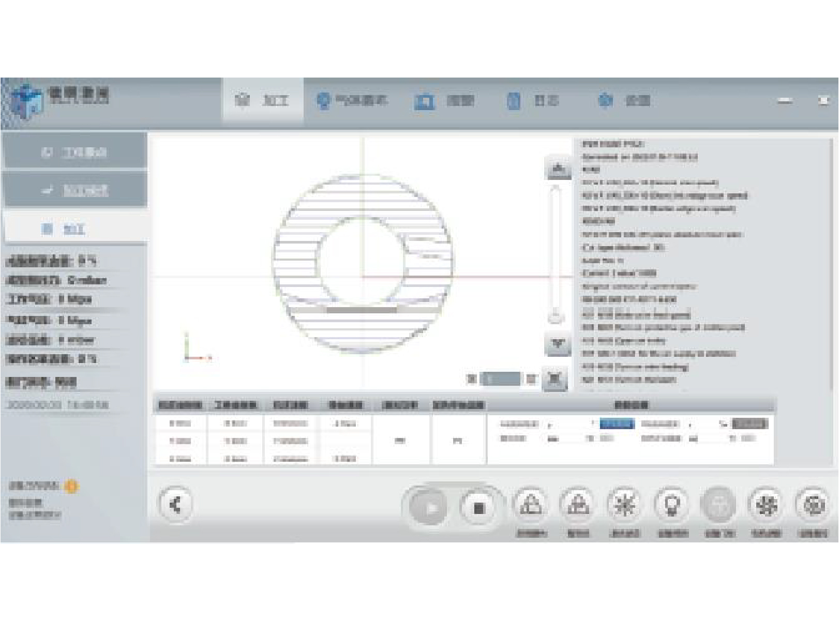Stop the job with the square stop button

[x=478, y=508]
